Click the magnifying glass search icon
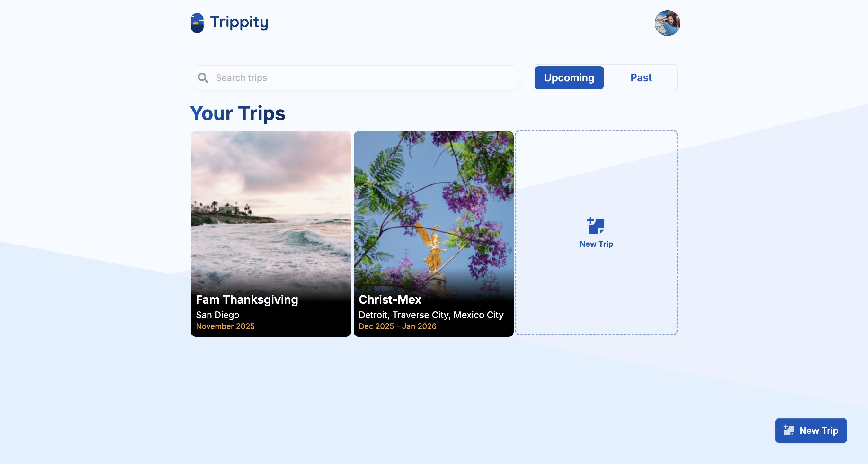This screenshot has height=464, width=868. click(x=204, y=77)
